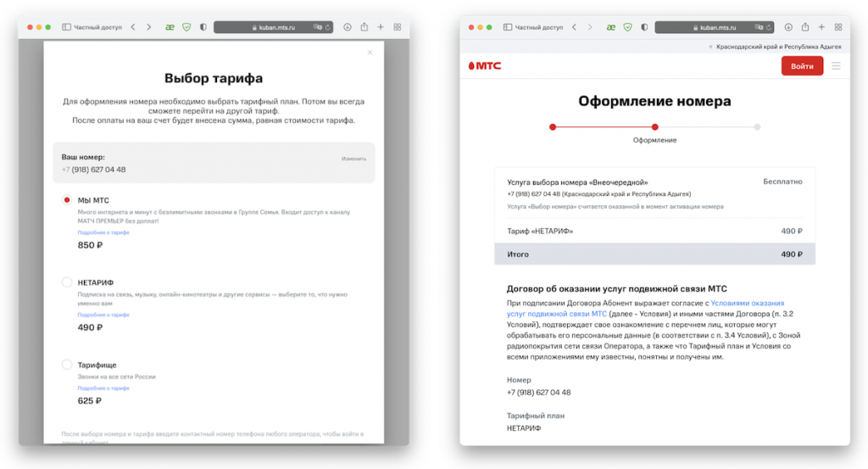Open downloads in right Safari window
The height and width of the screenshot is (469, 868).
[788, 27]
